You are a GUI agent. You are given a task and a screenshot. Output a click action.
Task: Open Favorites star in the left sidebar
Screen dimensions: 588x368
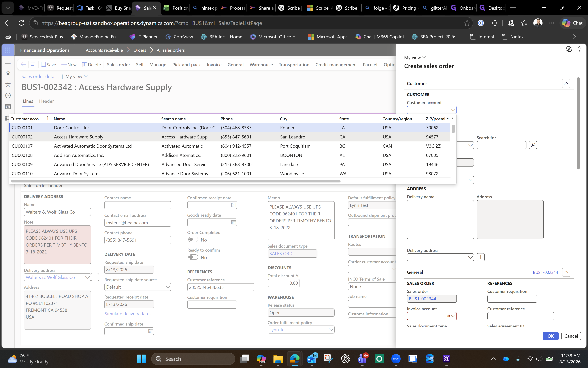(x=8, y=84)
